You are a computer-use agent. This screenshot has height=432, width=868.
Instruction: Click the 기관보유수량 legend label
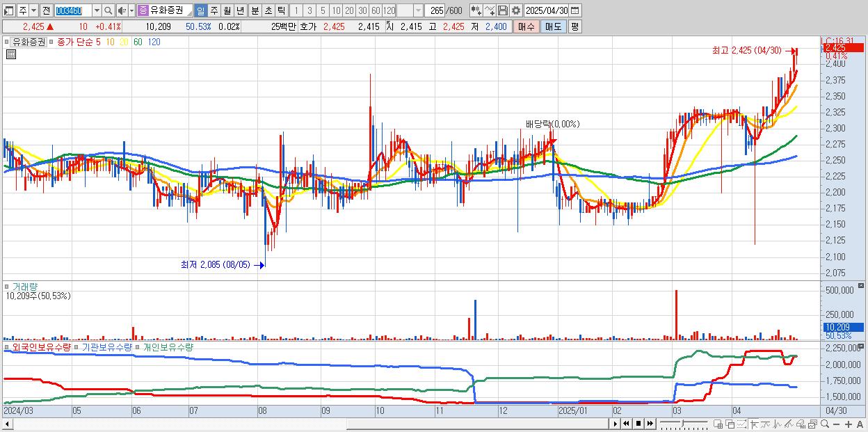pyautogui.click(x=107, y=346)
